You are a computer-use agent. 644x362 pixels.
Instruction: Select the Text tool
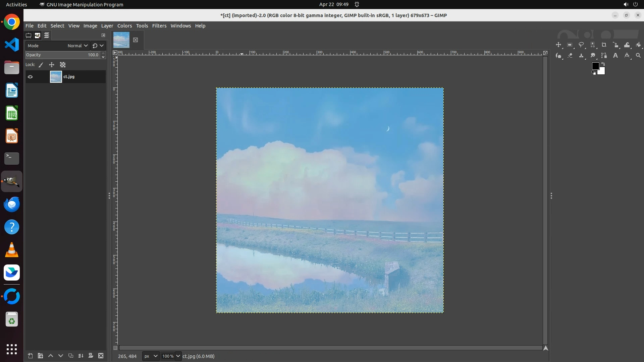615,56
